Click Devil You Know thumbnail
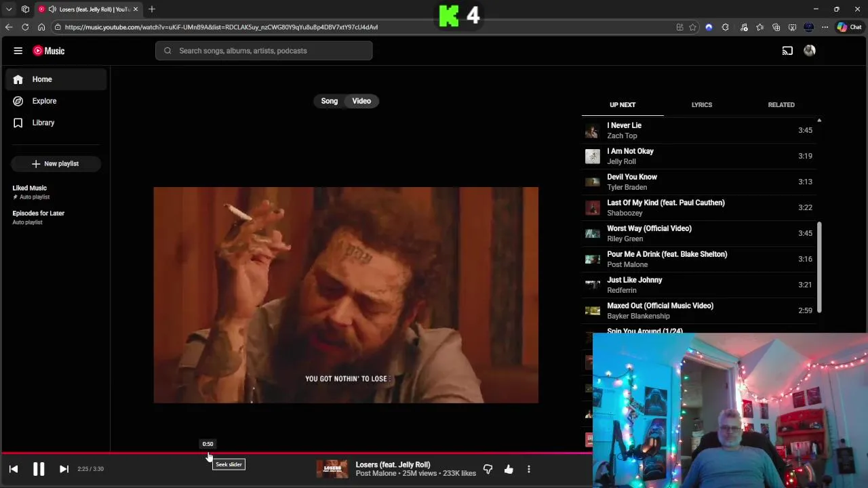Screen dimensions: 868x488 pos(593,182)
